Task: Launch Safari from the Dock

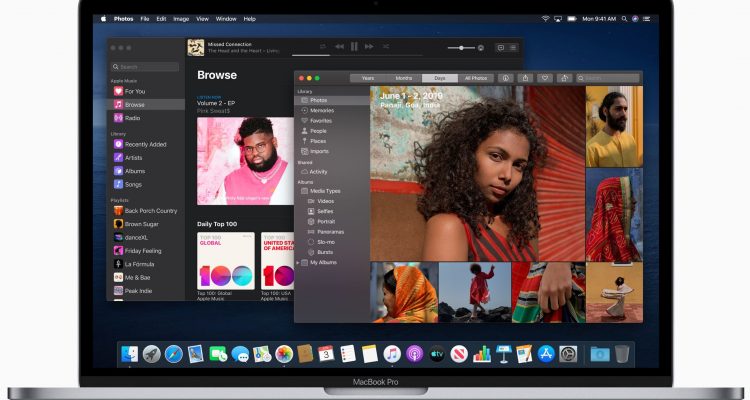Action: coord(174,354)
